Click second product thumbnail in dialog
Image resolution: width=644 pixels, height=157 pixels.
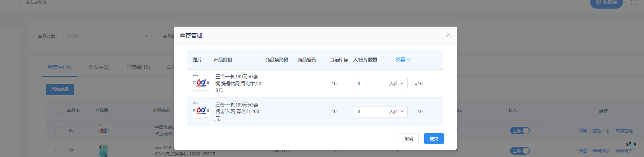pos(201,110)
